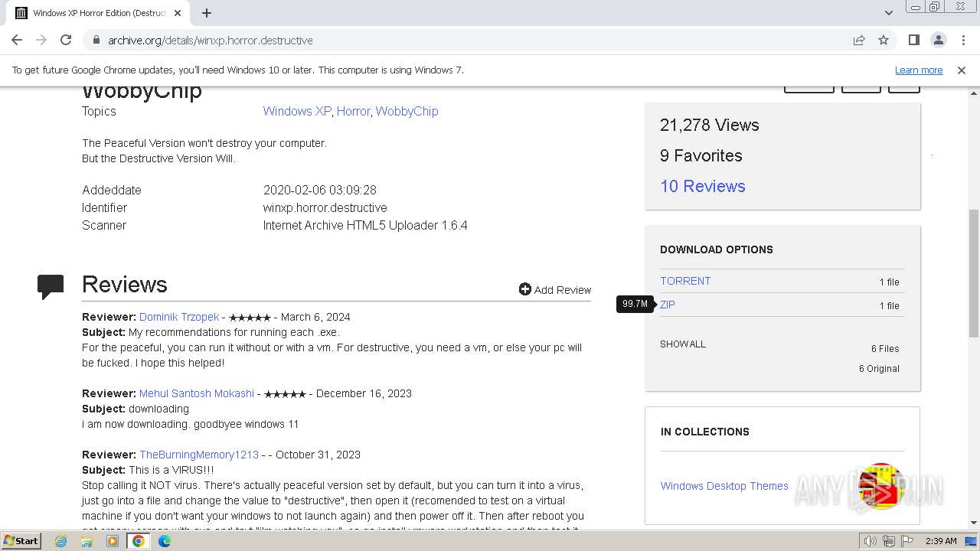Image resolution: width=980 pixels, height=551 pixels.
Task: Click the page vertical scrollbar thumb
Action: coord(973,273)
